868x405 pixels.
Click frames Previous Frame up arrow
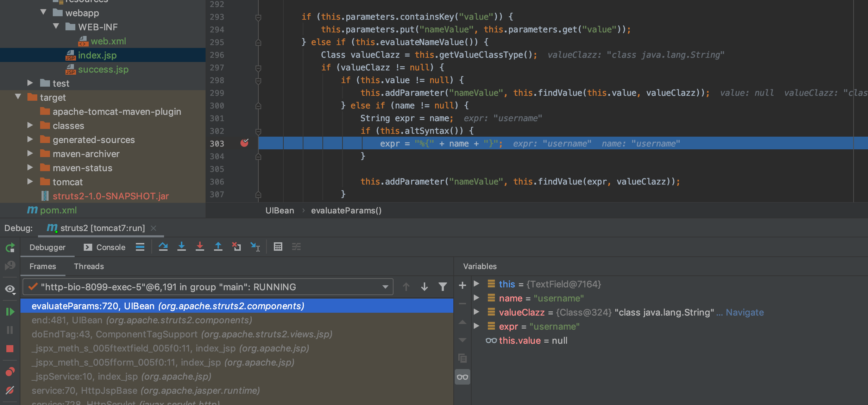[406, 287]
